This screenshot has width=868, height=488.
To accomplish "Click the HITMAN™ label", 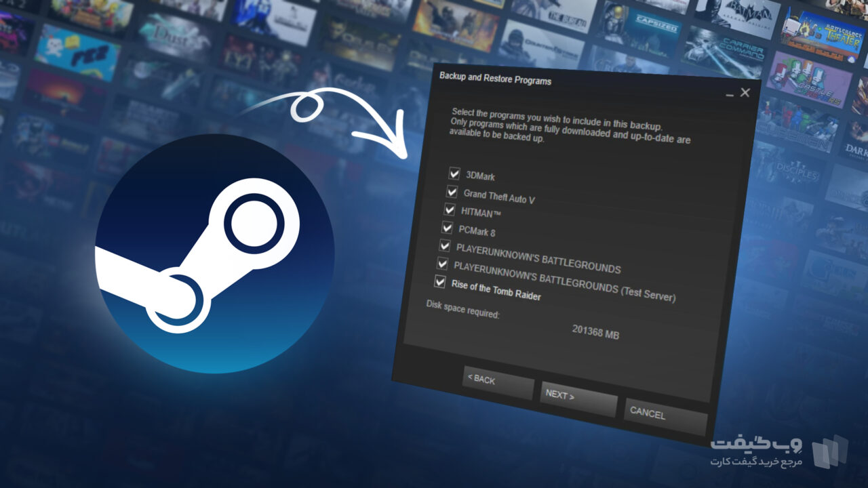I will click(x=481, y=213).
